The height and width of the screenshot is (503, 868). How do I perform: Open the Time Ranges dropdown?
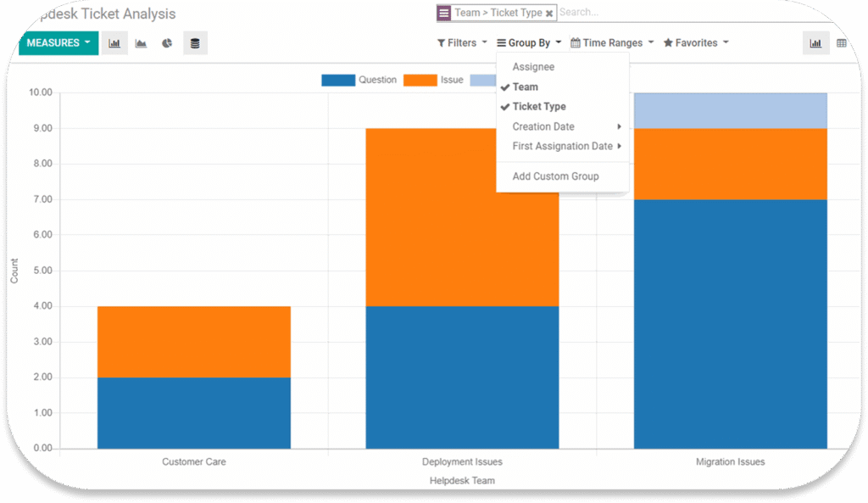tap(612, 42)
